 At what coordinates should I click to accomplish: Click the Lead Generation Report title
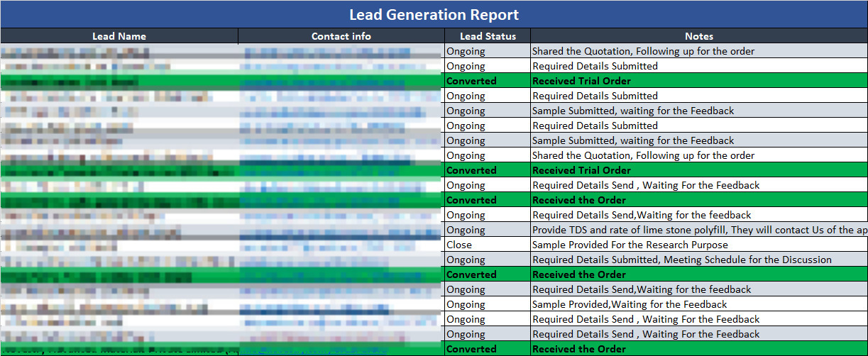click(x=434, y=14)
